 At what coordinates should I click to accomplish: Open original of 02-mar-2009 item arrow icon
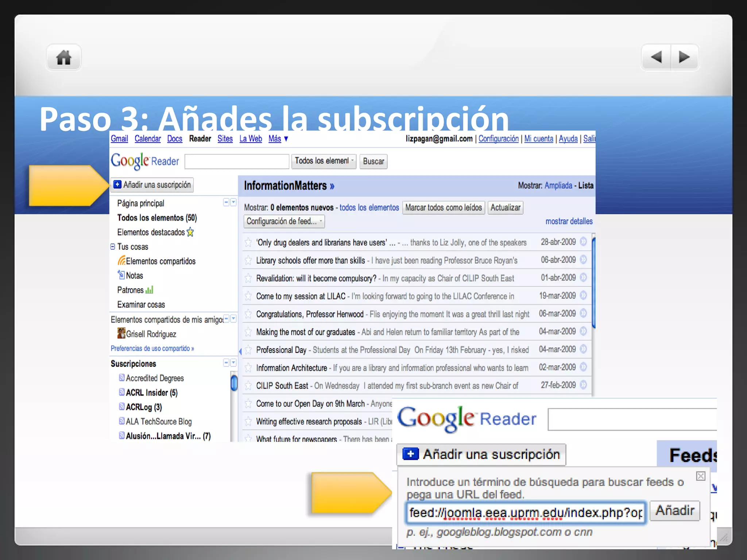(583, 367)
